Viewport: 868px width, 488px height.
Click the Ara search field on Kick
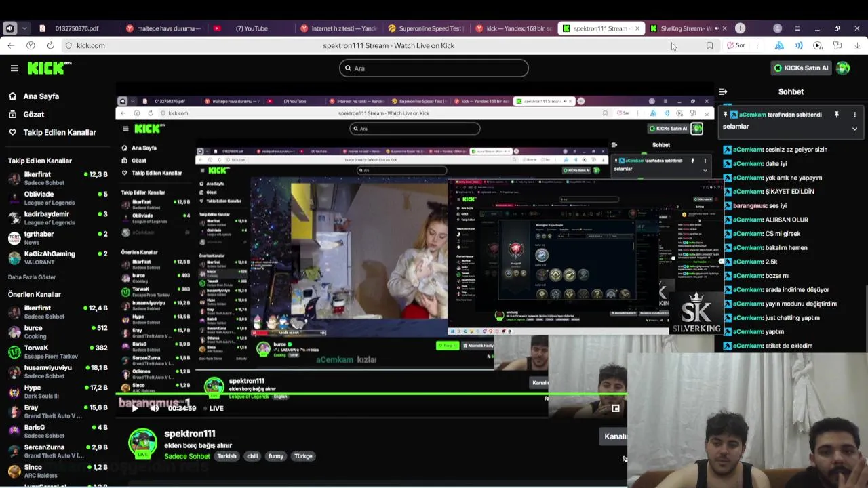click(434, 68)
